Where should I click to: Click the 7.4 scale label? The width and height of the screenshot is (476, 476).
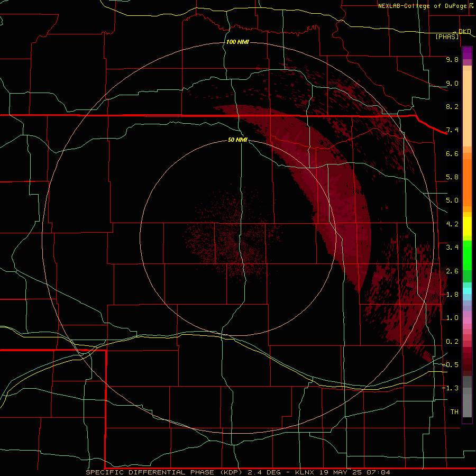(452, 130)
